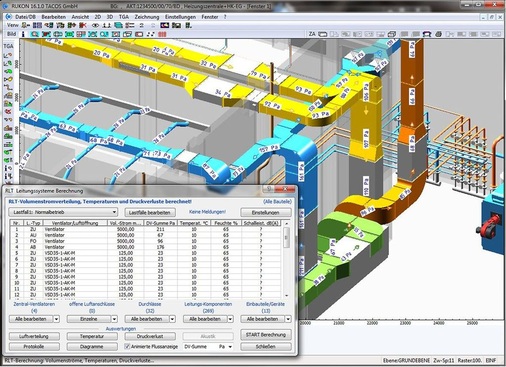Click the table scrollbar down arrow
Image resolution: width=506 pixels, height=367 pixels.
286,295
